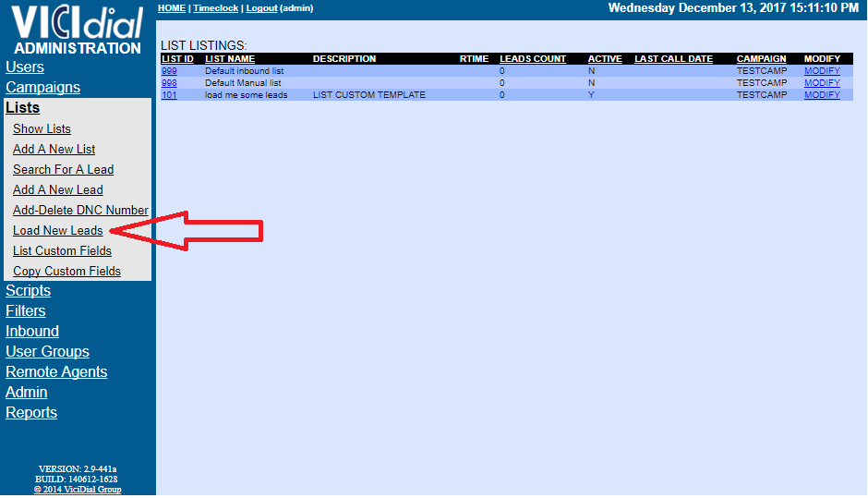Select Show Lists submenu item
Screen dimensions: 868x498
click(x=42, y=128)
